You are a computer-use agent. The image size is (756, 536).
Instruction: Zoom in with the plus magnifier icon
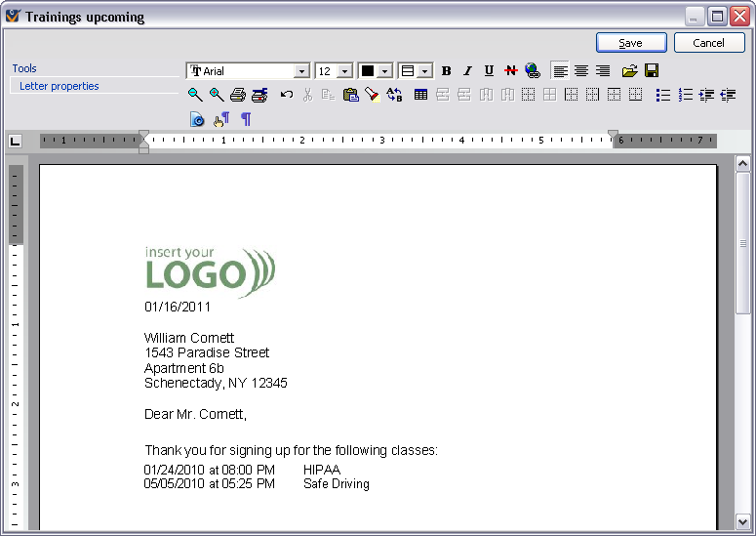click(x=217, y=95)
